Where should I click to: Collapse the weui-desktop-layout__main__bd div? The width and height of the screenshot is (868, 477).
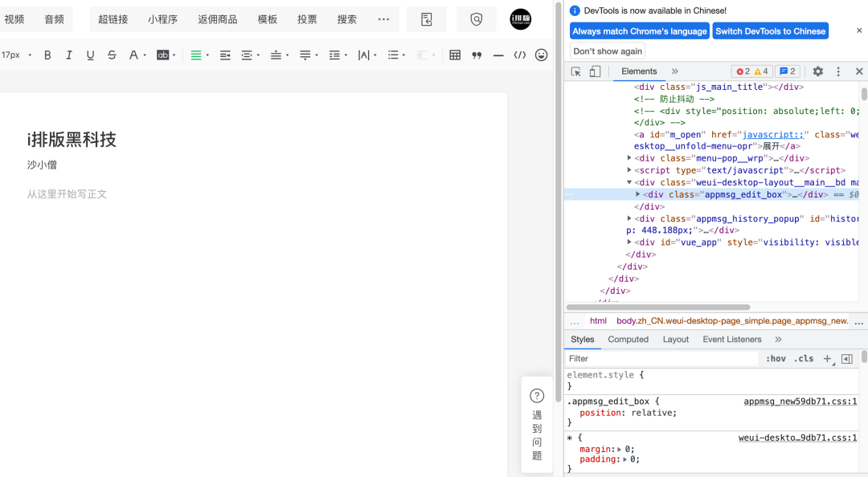[x=628, y=182]
